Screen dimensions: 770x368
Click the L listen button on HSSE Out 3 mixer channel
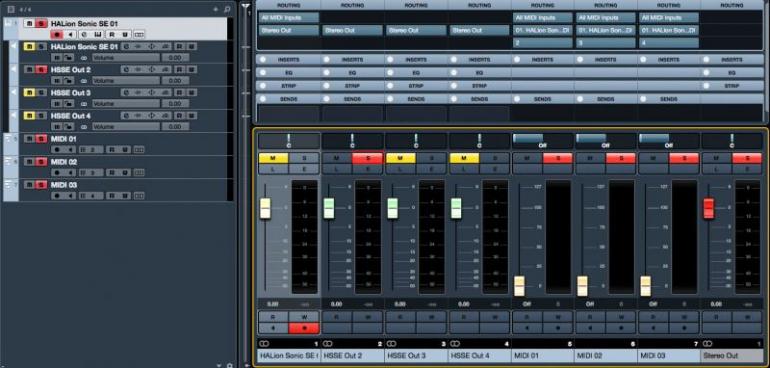click(401, 169)
